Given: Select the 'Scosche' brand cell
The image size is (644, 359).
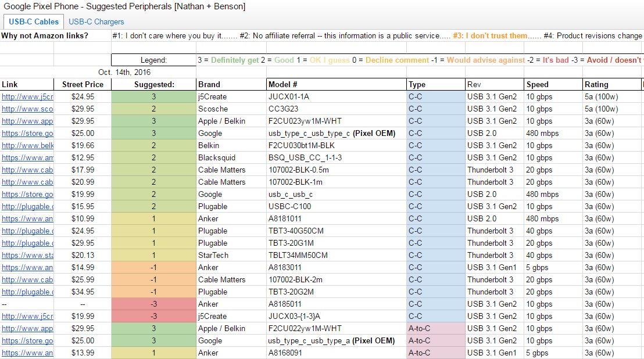Looking at the screenshot, I should coord(231,109).
